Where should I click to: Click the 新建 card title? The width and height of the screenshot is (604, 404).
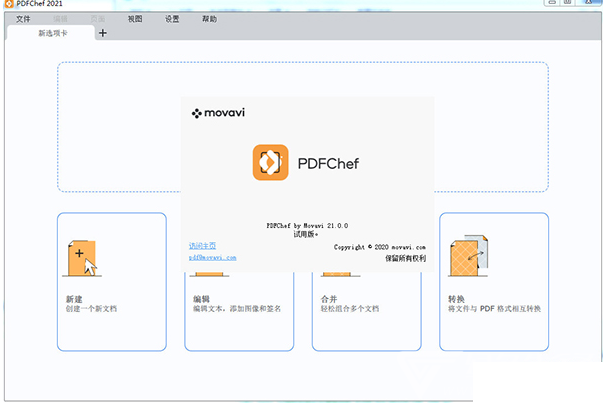[x=74, y=299]
